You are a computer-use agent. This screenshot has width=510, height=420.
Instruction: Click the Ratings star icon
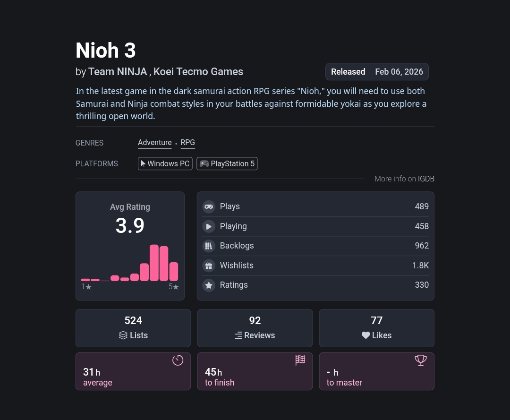tap(209, 285)
